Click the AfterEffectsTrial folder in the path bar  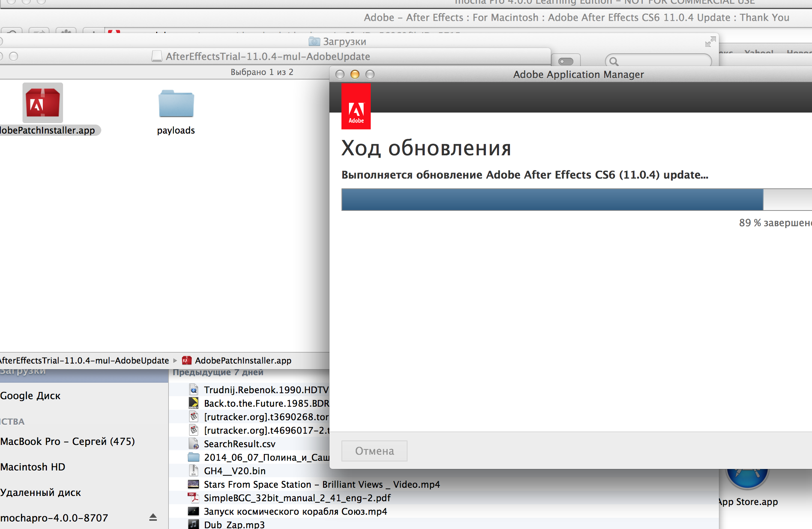point(84,361)
